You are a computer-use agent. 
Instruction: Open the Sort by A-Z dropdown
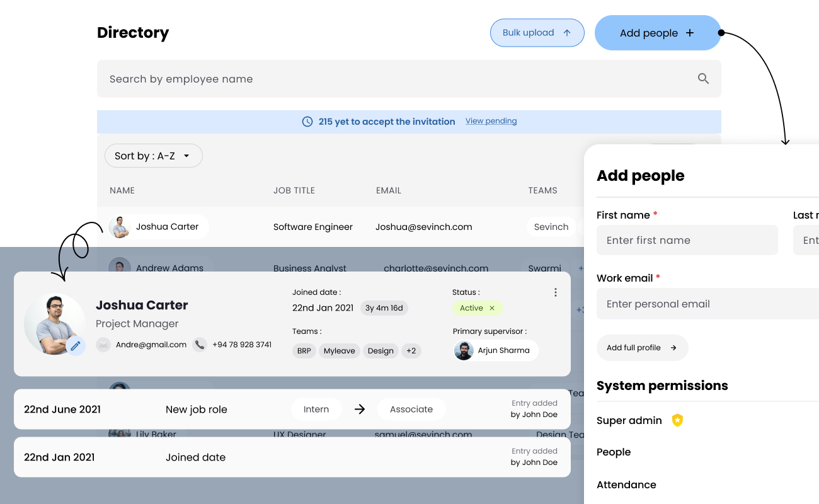click(153, 156)
